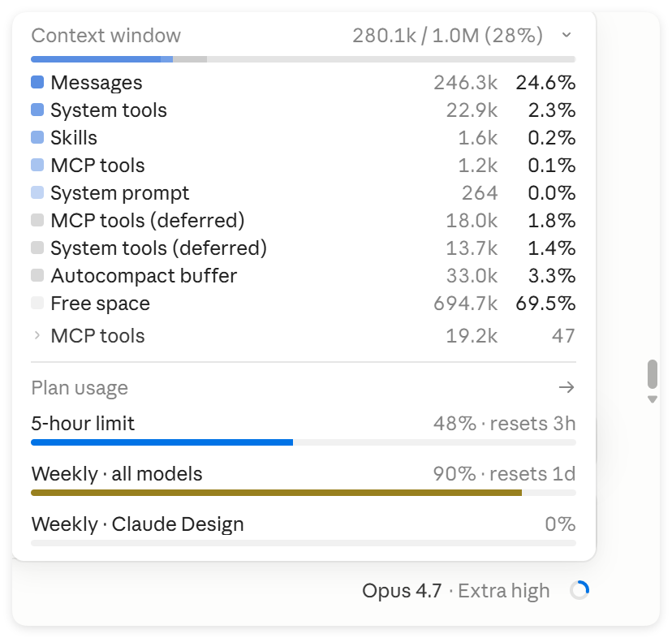Click the MCP tools (deferred) swatch

(x=37, y=220)
